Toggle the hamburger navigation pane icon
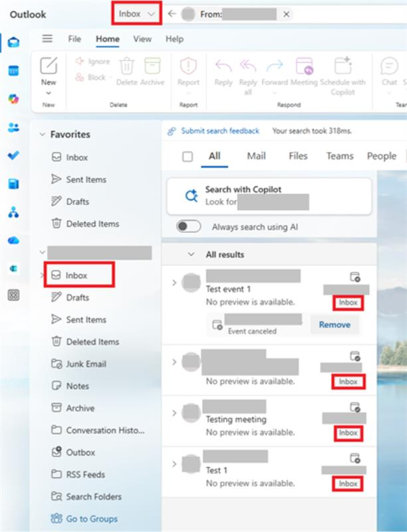This screenshot has width=407, height=532. pos(47,39)
